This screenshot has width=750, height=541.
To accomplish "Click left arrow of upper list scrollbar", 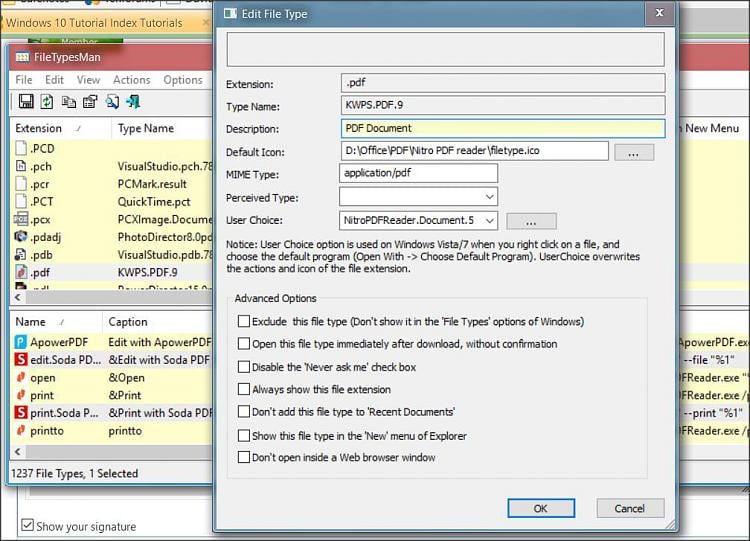I will [18, 298].
